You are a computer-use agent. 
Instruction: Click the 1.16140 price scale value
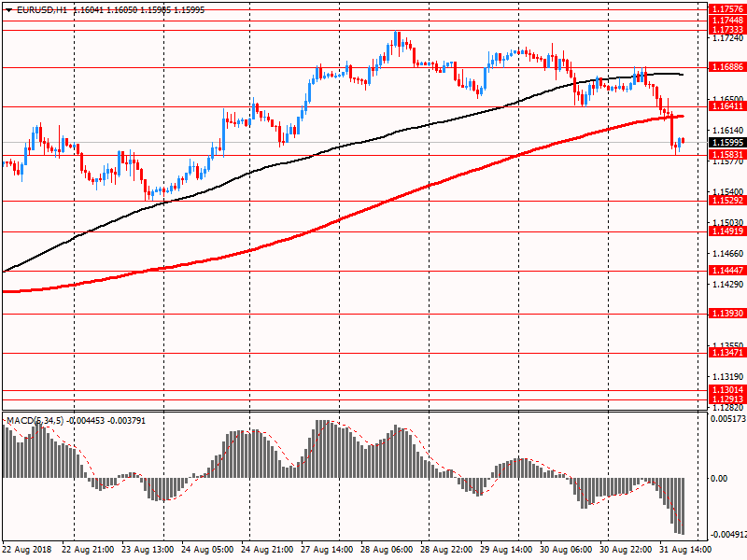(x=727, y=130)
